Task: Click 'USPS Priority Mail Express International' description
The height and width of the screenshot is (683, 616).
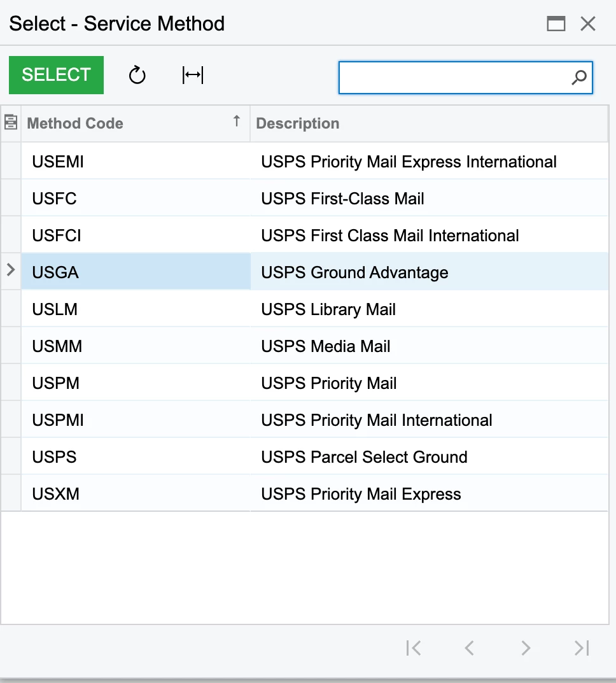Action: coord(409,162)
